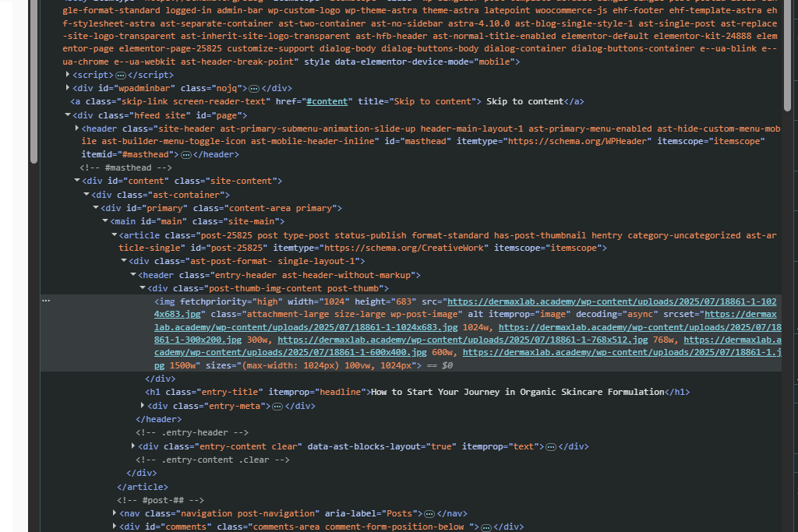Click the ellipsis badge inside the script tag
Screen dimensions: 798x532
120,75
